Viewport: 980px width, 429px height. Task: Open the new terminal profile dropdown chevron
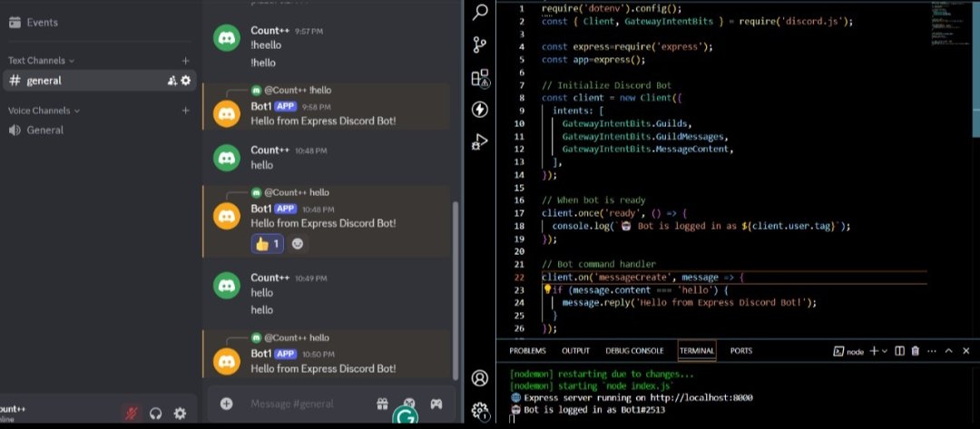[885, 351]
